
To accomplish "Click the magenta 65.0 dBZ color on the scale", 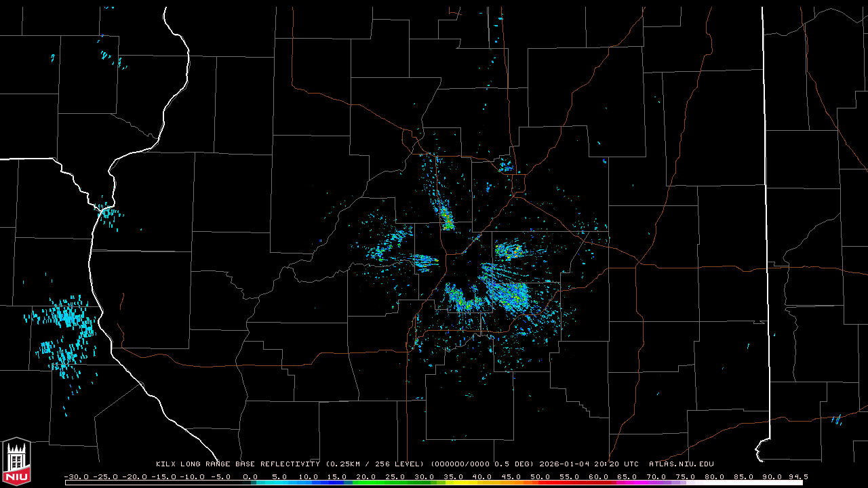I will click(x=627, y=483).
